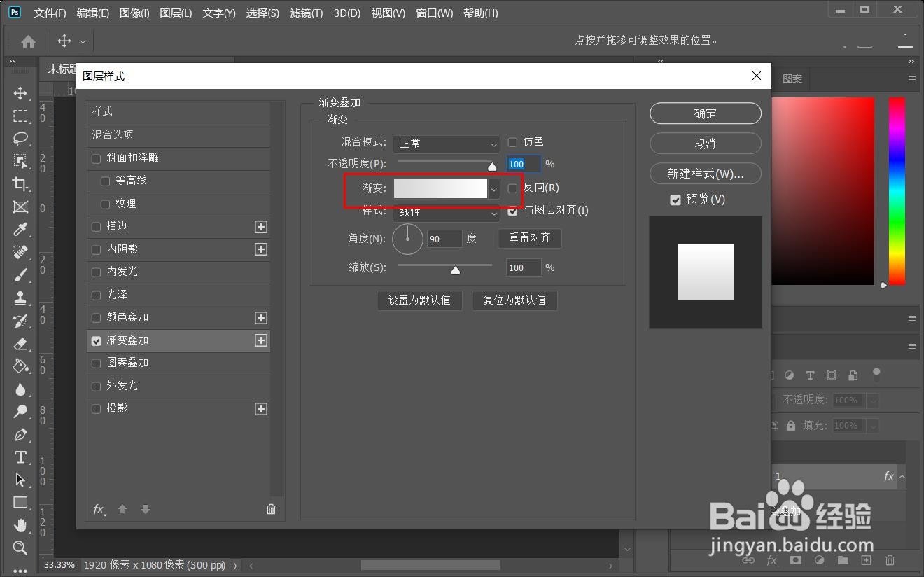The image size is (924, 577).
Task: Select the Horizontal Type tool
Action: tap(20, 457)
